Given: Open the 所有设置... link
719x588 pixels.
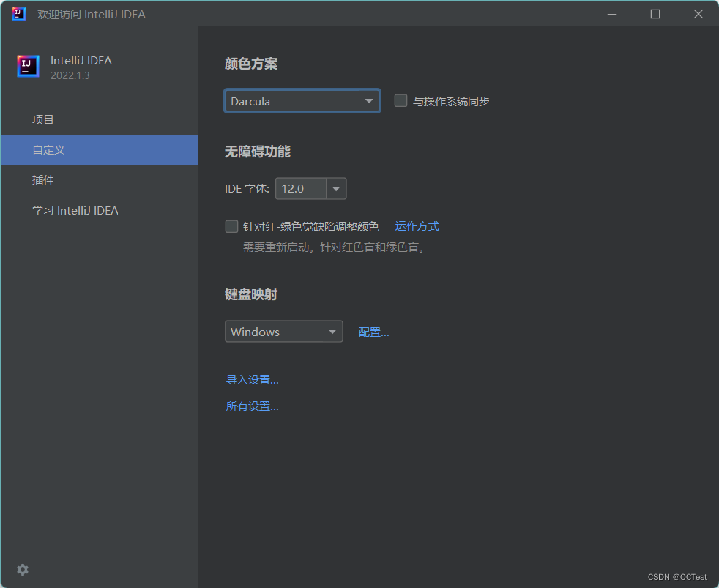Looking at the screenshot, I should pyautogui.click(x=252, y=406).
